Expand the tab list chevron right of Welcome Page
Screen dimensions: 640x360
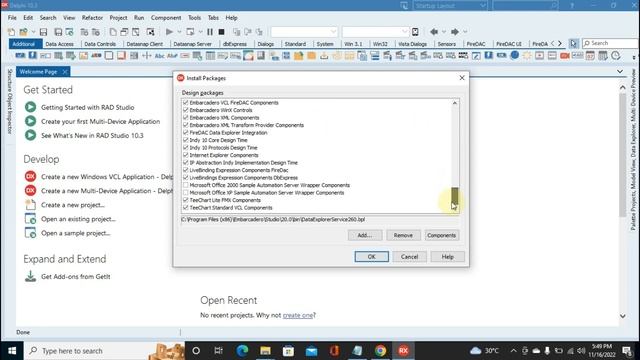pyautogui.click(x=620, y=71)
